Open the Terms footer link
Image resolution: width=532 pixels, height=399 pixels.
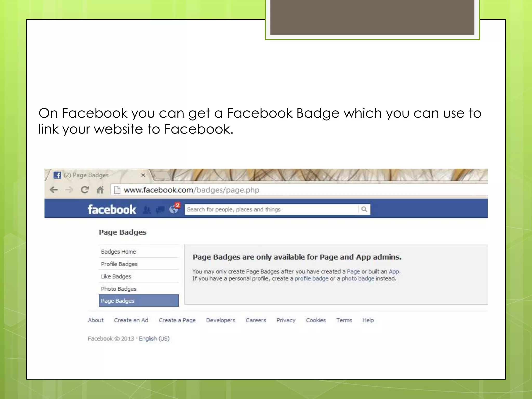pos(344,320)
